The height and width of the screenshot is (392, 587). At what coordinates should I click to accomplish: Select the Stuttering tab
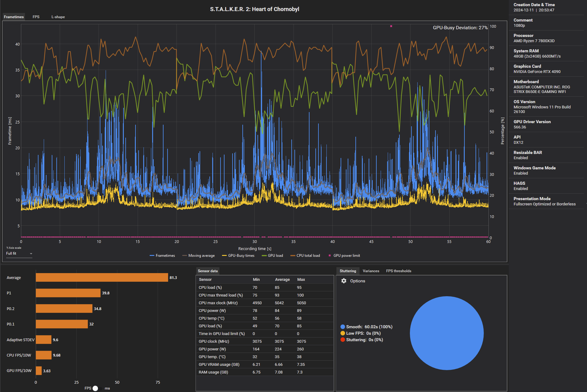(348, 271)
